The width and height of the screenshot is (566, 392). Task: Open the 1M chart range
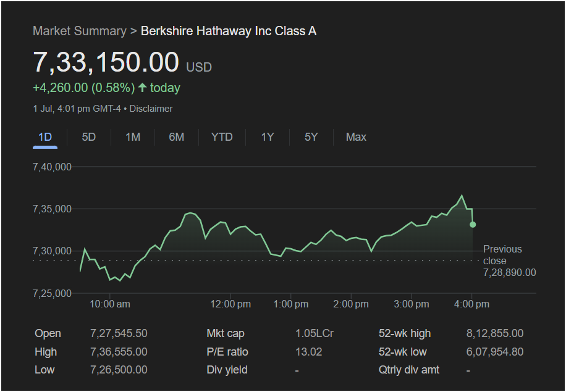tap(133, 137)
